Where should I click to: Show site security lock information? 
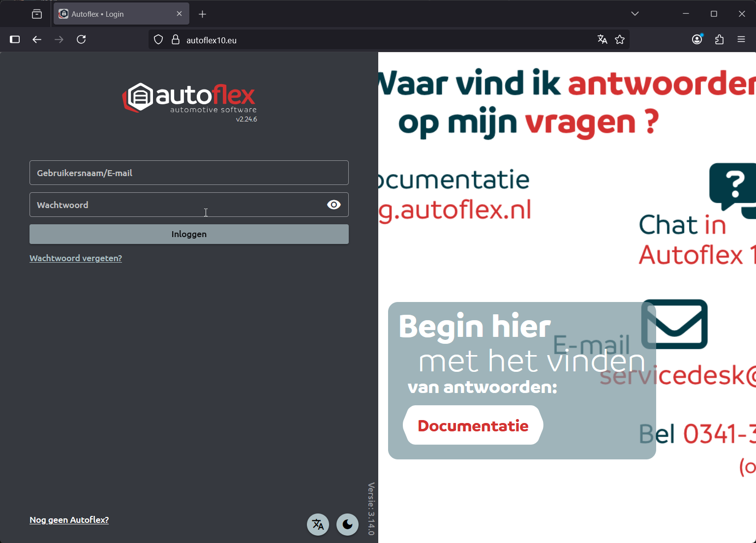pyautogui.click(x=176, y=40)
